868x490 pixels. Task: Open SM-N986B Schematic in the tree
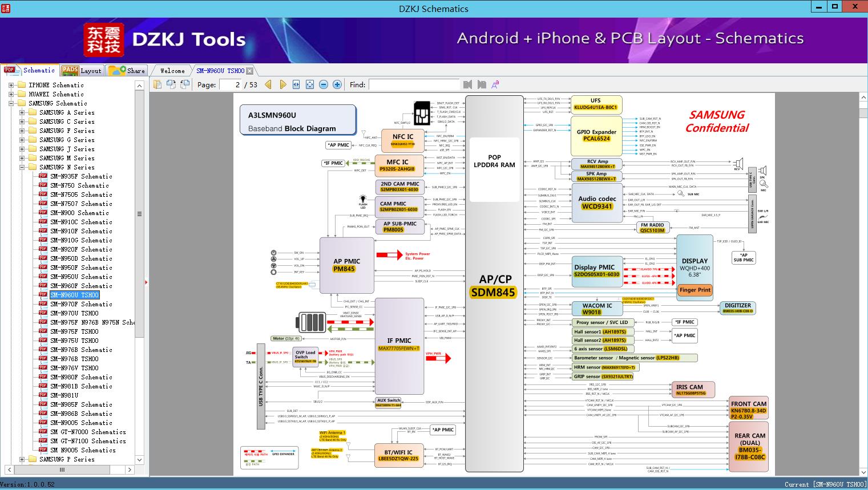[81, 414]
